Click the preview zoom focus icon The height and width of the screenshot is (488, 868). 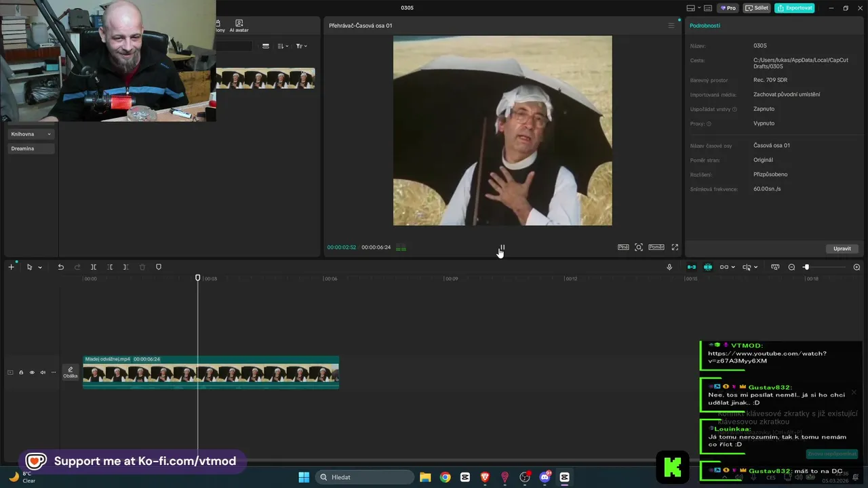point(639,247)
